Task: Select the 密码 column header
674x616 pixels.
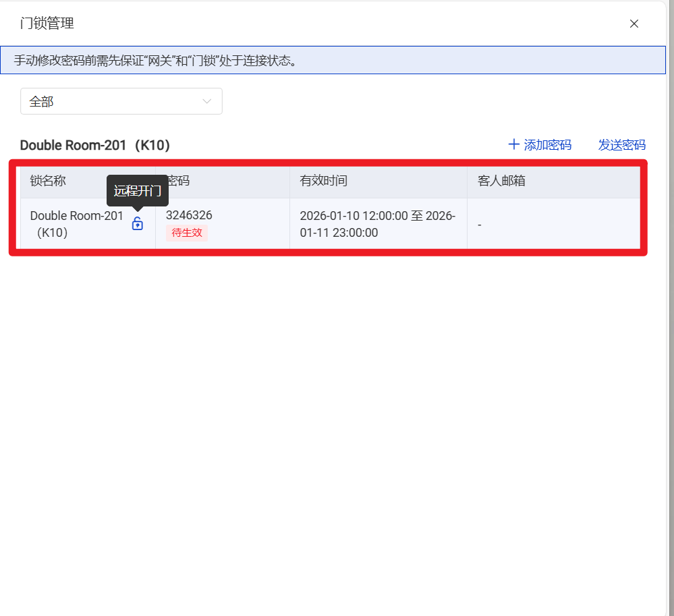Action: click(x=179, y=181)
